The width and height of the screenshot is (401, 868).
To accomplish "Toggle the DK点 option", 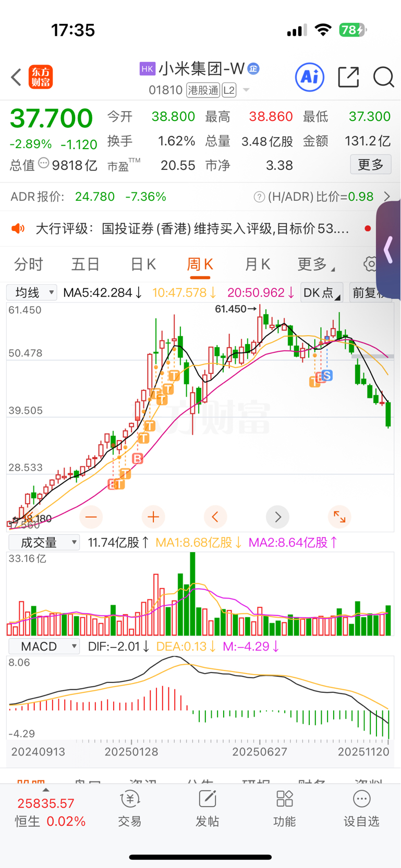I will [322, 292].
